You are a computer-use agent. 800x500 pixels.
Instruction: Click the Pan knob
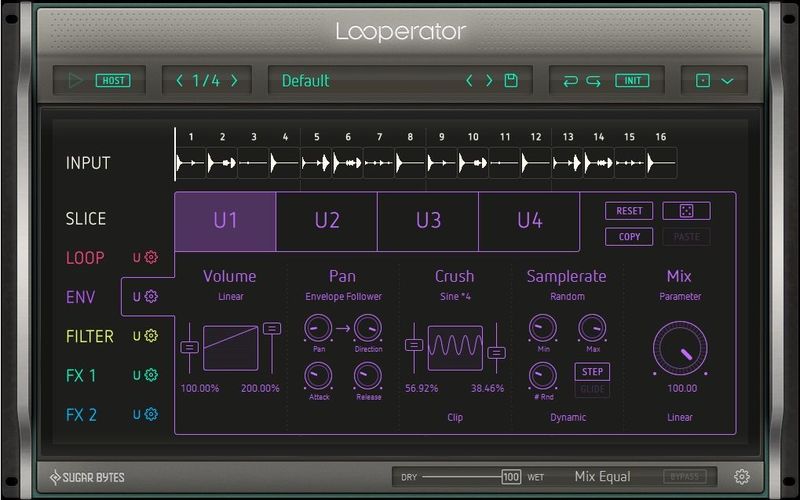coord(318,328)
